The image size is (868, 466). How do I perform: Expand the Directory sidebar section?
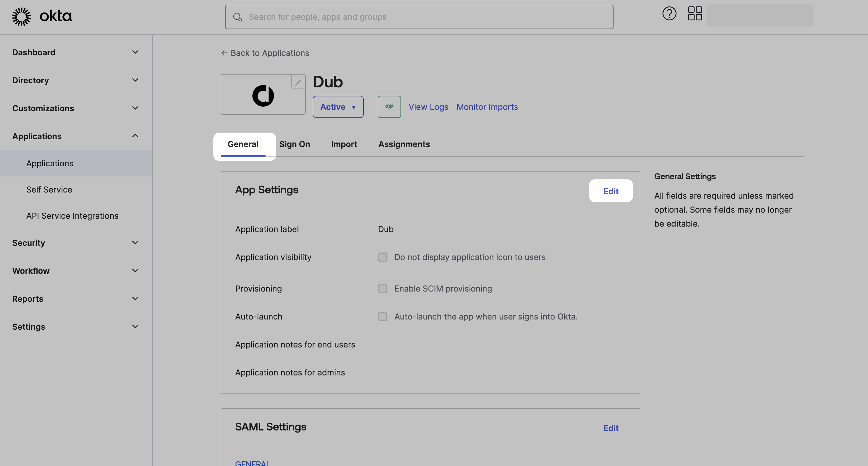(x=76, y=80)
